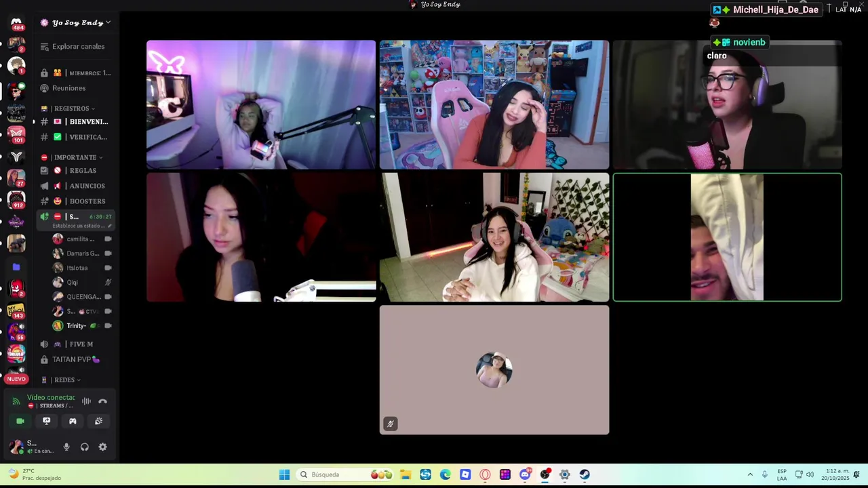
Task: Open the ESP LAA language switcher
Action: click(782, 474)
